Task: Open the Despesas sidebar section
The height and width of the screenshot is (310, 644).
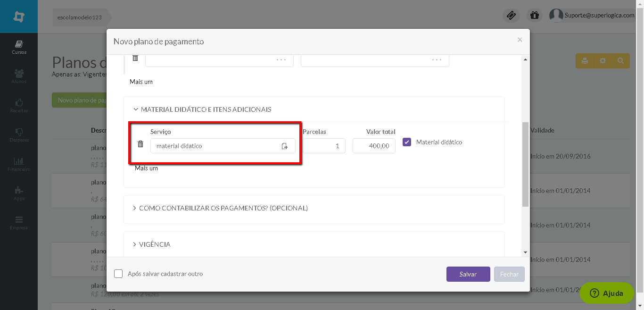Action: [x=19, y=135]
